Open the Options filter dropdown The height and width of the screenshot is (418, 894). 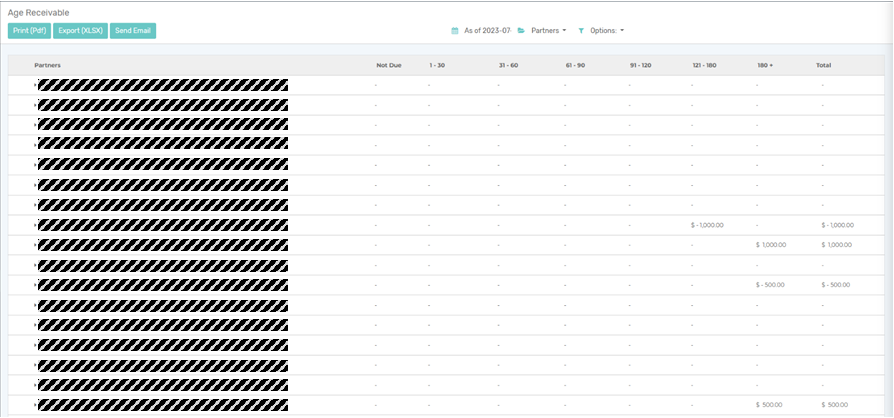tap(607, 31)
